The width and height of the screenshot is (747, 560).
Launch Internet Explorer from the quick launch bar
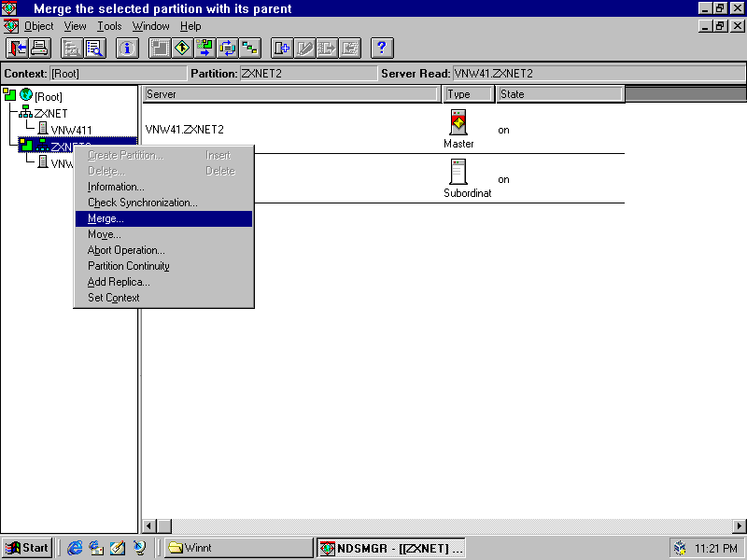[75, 548]
